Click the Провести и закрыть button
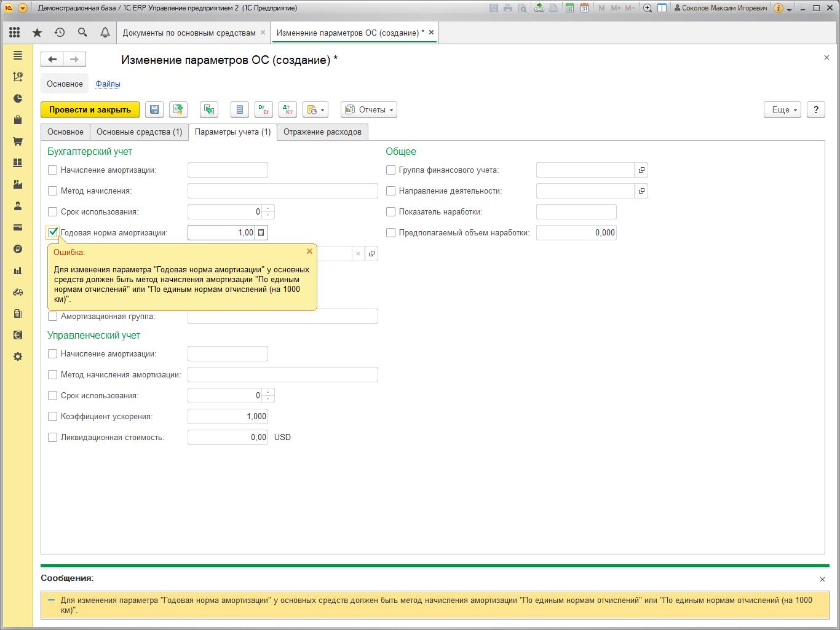This screenshot has width=840, height=630. [90, 109]
